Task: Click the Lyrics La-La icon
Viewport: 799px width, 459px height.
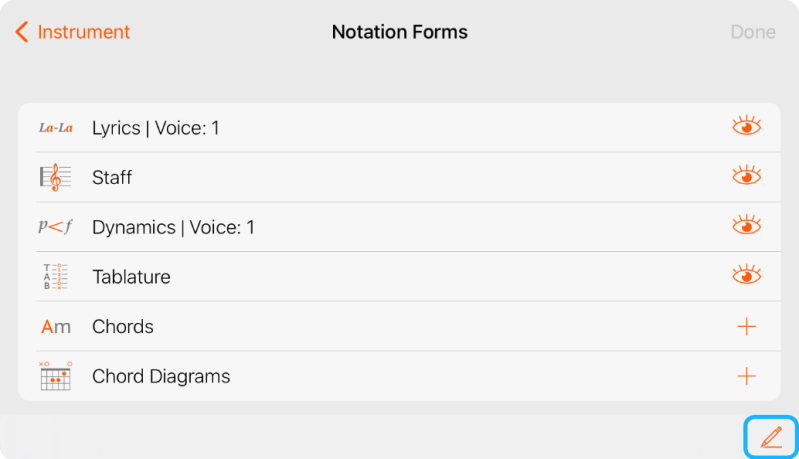Action: coord(56,128)
